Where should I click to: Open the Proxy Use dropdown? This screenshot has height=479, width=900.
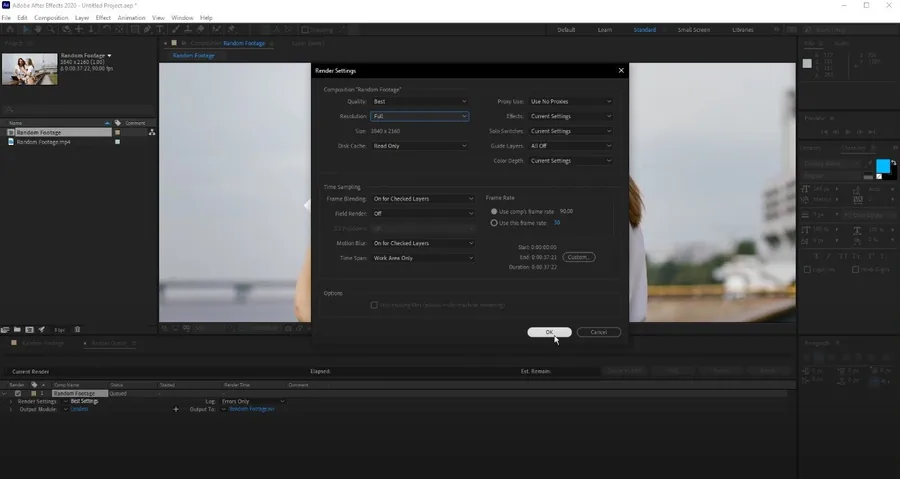[x=570, y=102]
